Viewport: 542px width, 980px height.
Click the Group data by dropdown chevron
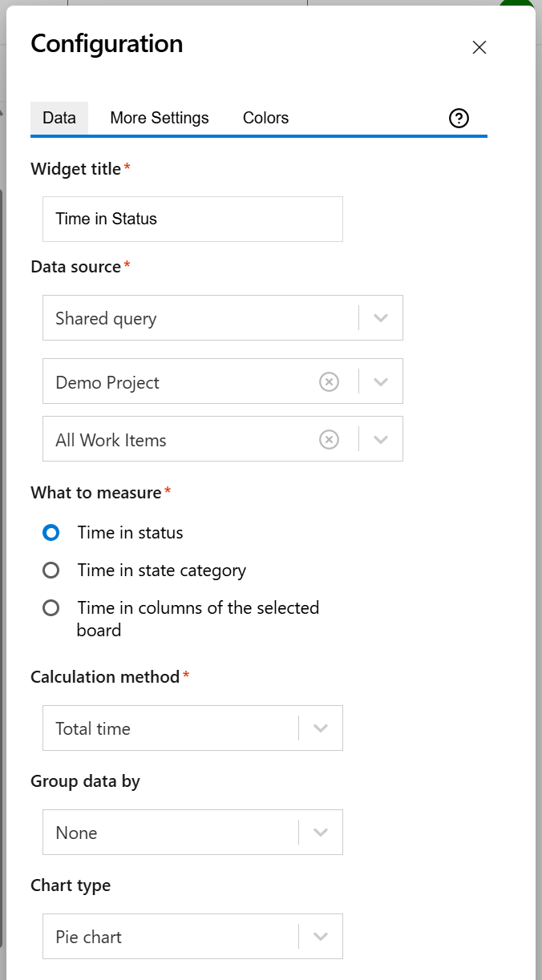pyautogui.click(x=320, y=832)
